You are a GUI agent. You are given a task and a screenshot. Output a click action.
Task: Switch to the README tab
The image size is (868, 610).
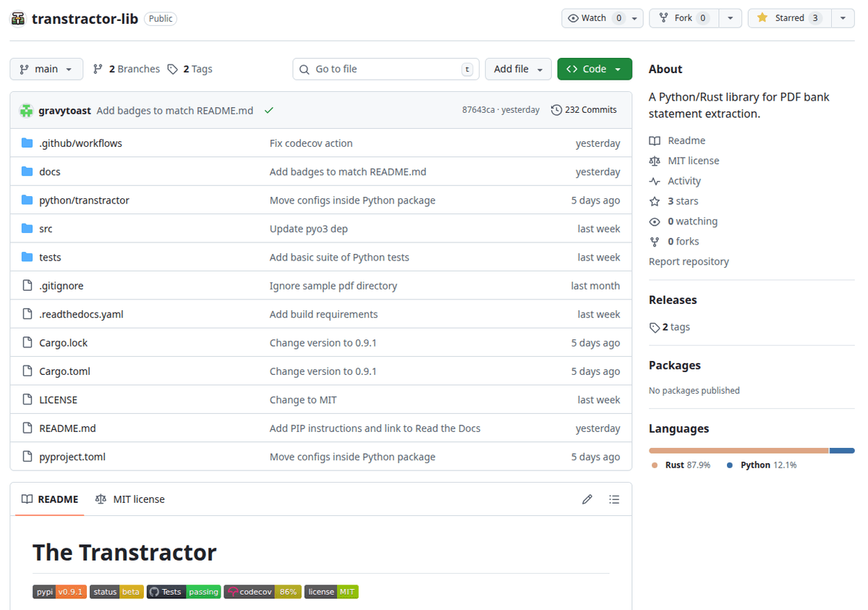pos(48,499)
